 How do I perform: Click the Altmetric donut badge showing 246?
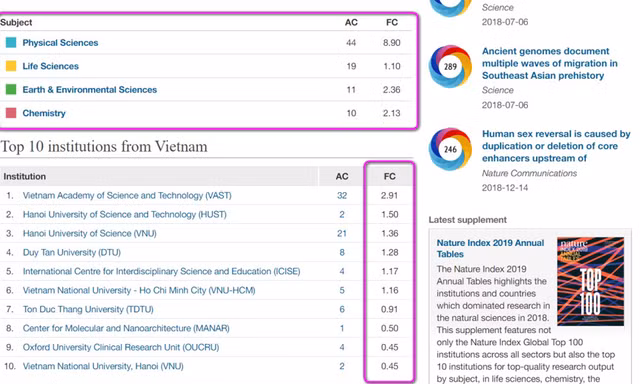pos(450,149)
